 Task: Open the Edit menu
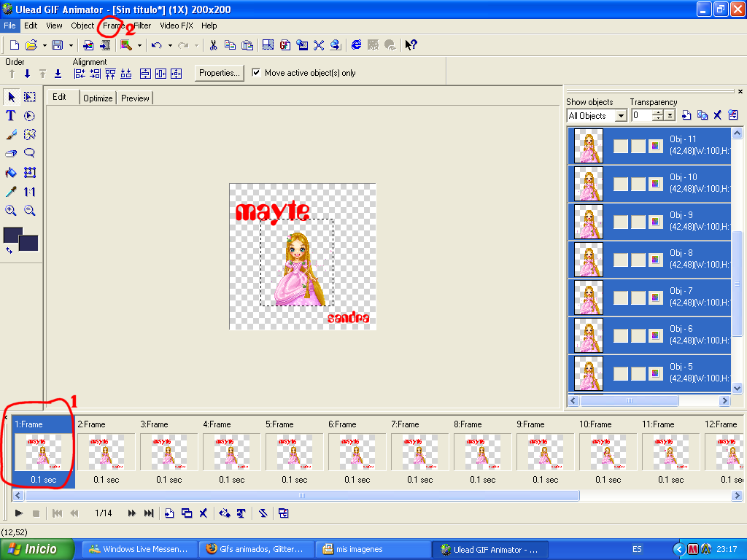(x=31, y=26)
